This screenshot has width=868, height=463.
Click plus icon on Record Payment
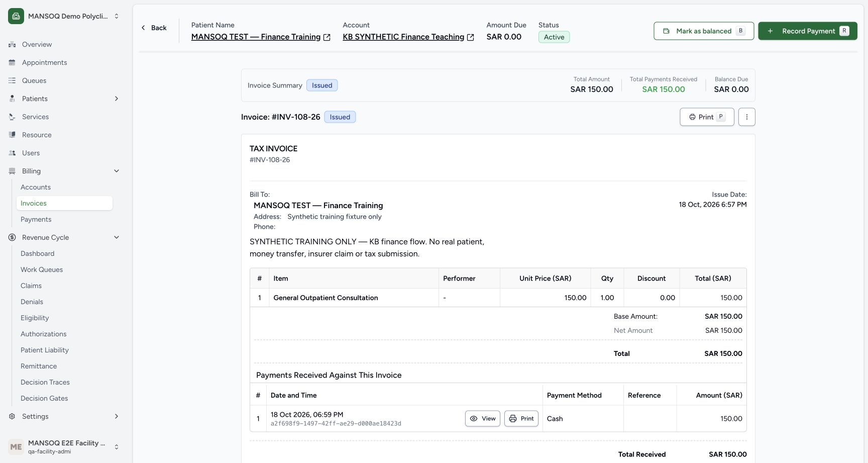(770, 31)
